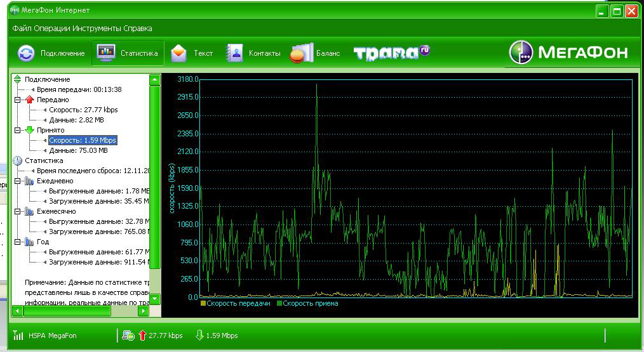Select Выгруженные данные: 61.77 row
The height and width of the screenshot is (352, 644).
[99, 252]
